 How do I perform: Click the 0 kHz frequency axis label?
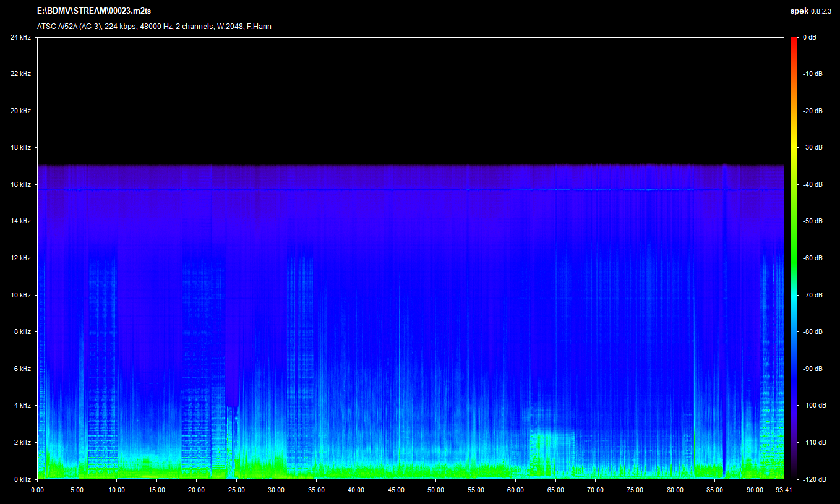tap(22, 479)
